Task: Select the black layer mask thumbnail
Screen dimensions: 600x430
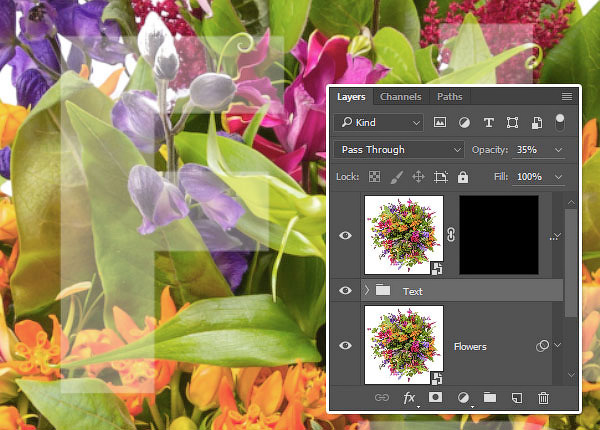Action: 499,235
